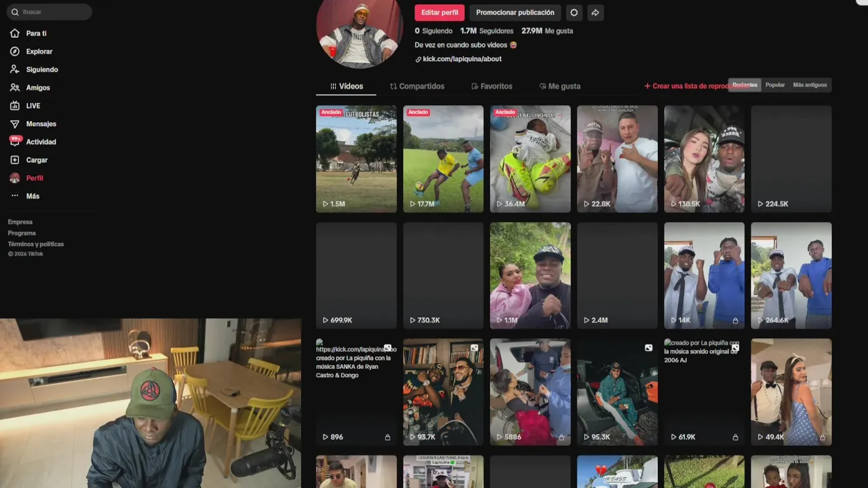Open video with 130.5K views
The image size is (868, 488).
704,159
